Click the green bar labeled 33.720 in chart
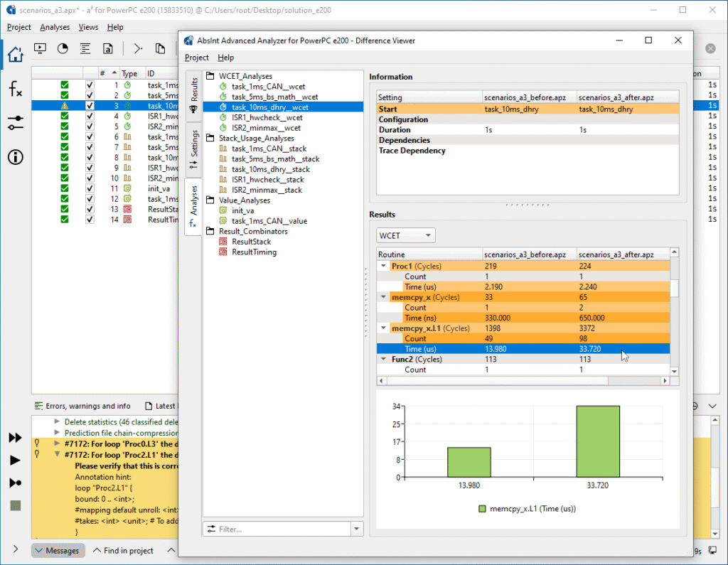728x565 pixels. [598, 441]
